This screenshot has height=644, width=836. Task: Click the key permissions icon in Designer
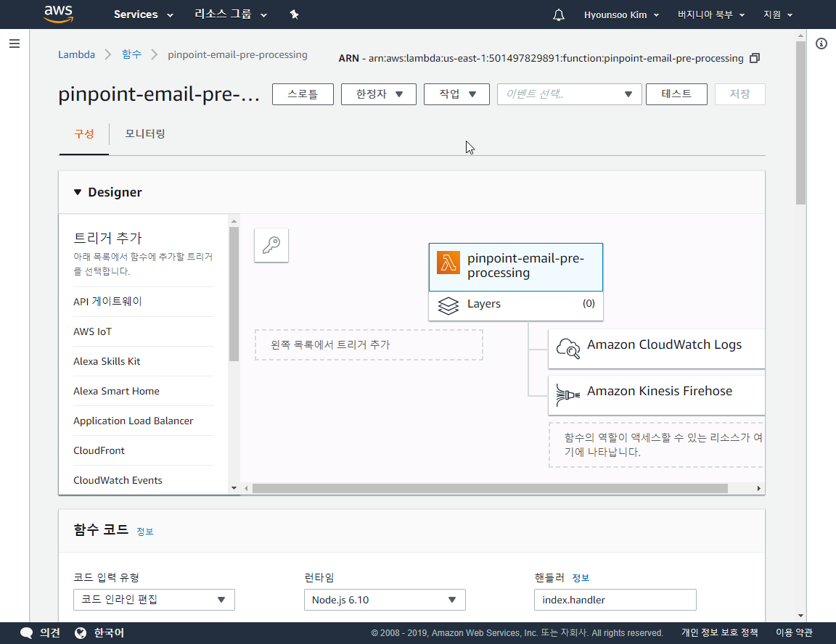coord(271,245)
